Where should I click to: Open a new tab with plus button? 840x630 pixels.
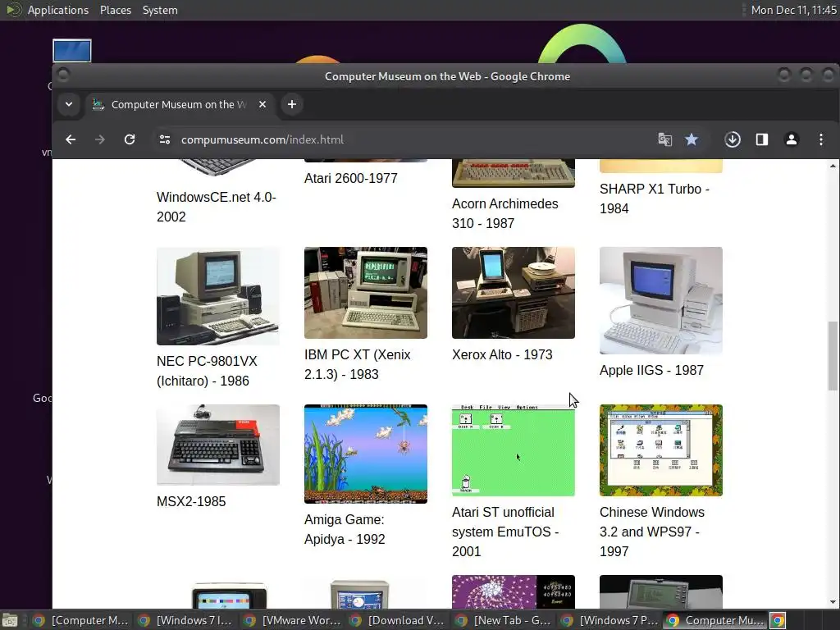tap(292, 104)
